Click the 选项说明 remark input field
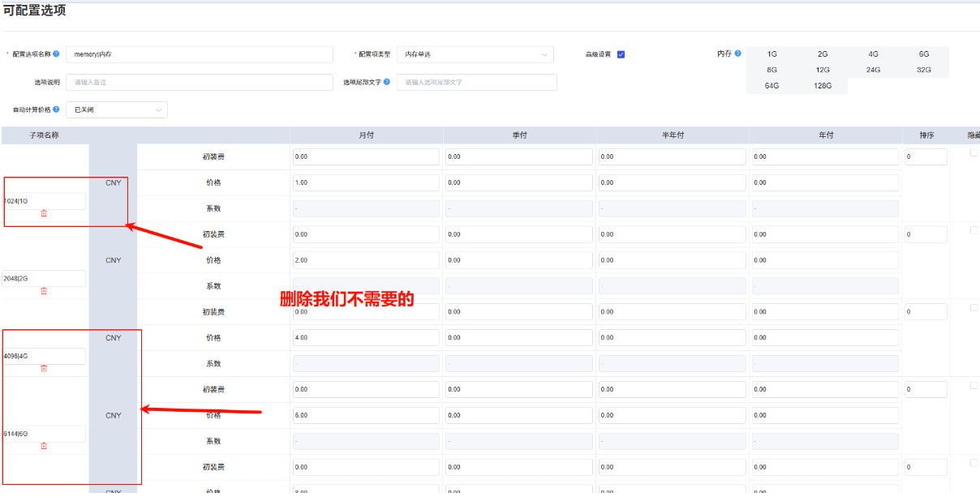Viewport: 980px width, 497px height. (x=200, y=82)
